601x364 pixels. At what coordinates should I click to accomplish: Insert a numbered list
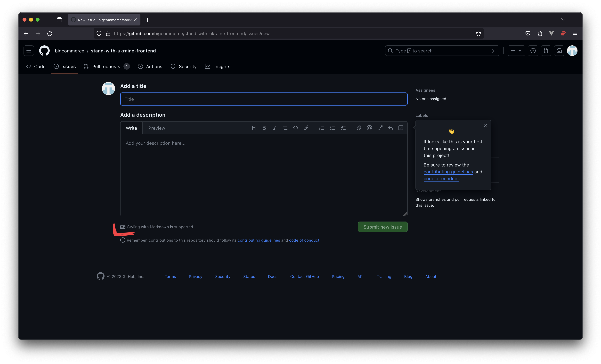pyautogui.click(x=322, y=128)
